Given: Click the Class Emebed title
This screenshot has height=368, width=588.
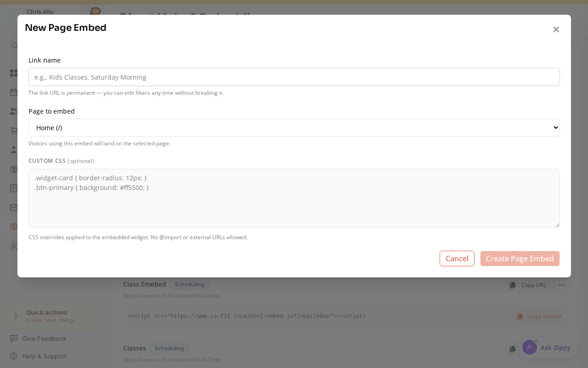Looking at the screenshot, I should tap(145, 284).
